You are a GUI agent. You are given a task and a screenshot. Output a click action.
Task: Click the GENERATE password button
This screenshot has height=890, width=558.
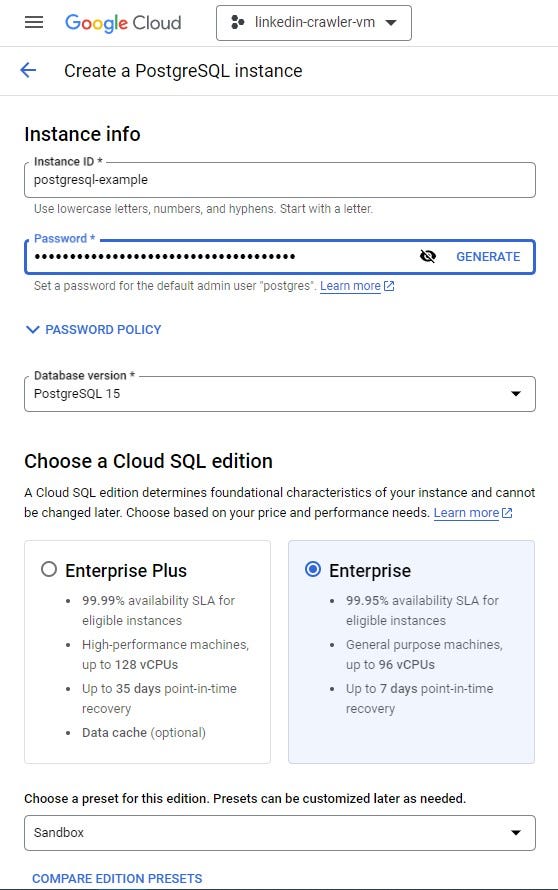(x=488, y=257)
